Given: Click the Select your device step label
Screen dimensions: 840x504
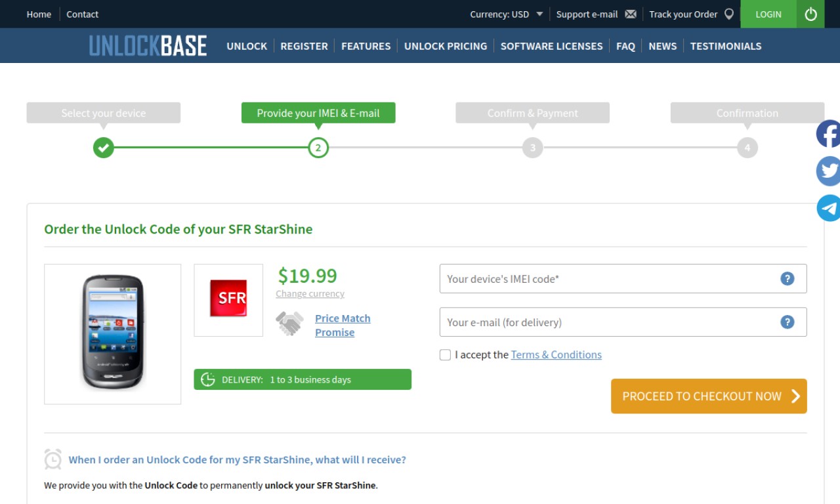Looking at the screenshot, I should [x=103, y=113].
